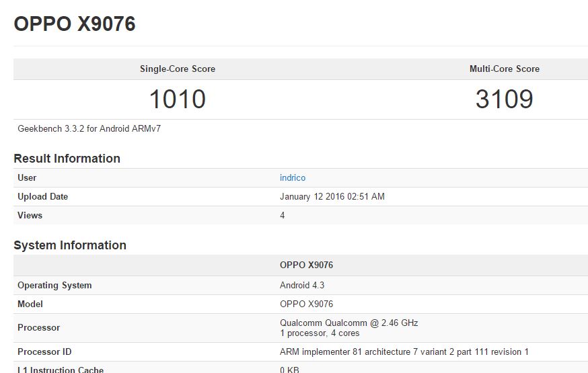Viewport: 588px width, 373px height.
Task: Click the Processor ID row label
Action: [44, 352]
